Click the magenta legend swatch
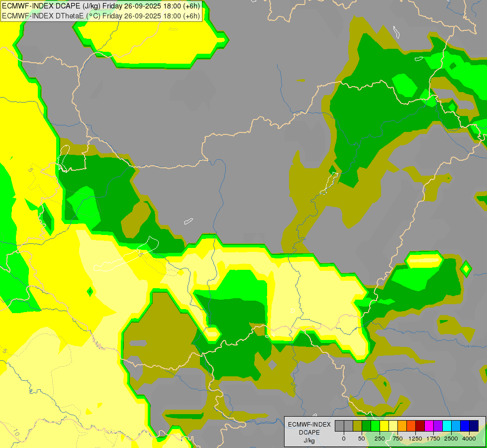Viewport: 487px width, 448px height. (x=429, y=426)
